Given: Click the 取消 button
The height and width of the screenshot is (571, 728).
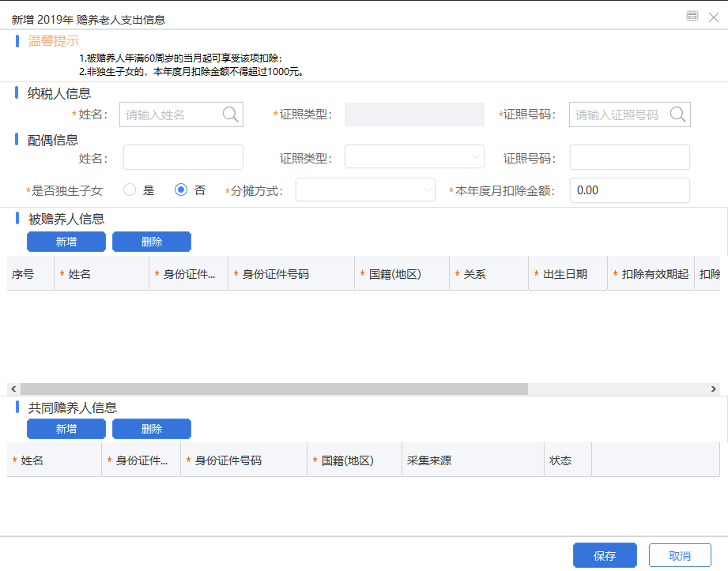Looking at the screenshot, I should coord(680,555).
